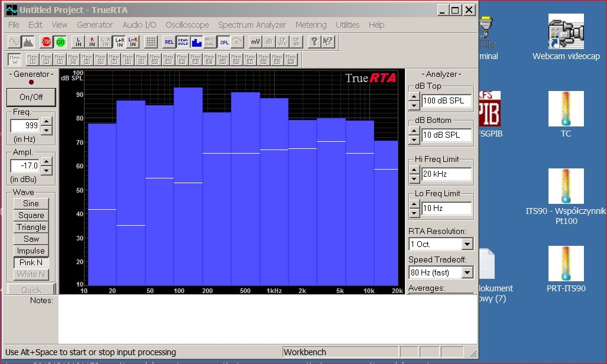
Task: Click the green GO toolbar icon
Action: click(x=60, y=42)
